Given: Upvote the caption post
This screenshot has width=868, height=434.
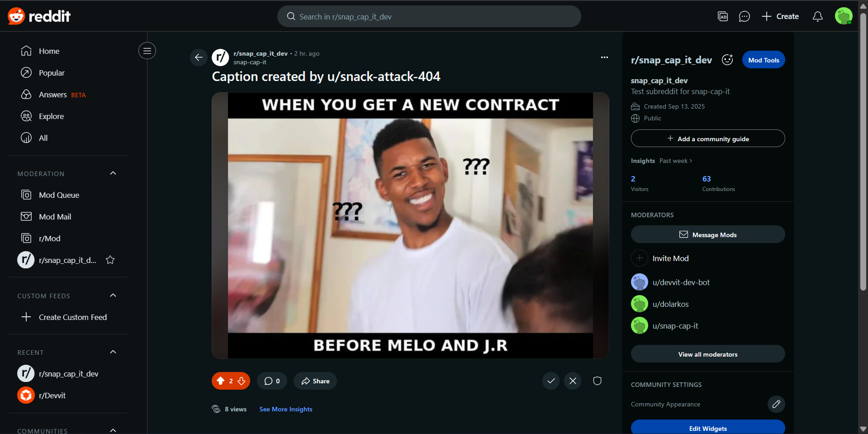Looking at the screenshot, I should click(220, 381).
